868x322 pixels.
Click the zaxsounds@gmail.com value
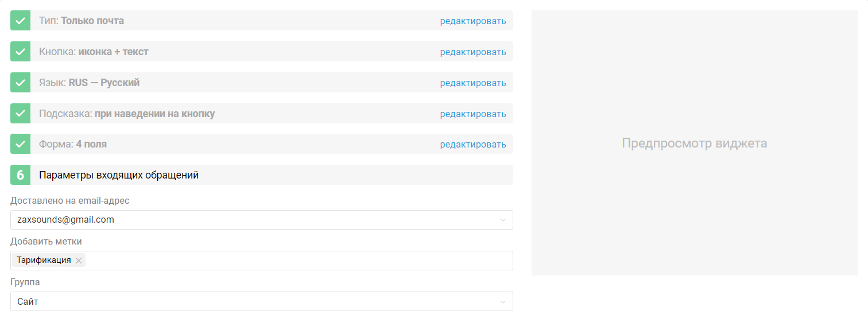click(65, 220)
